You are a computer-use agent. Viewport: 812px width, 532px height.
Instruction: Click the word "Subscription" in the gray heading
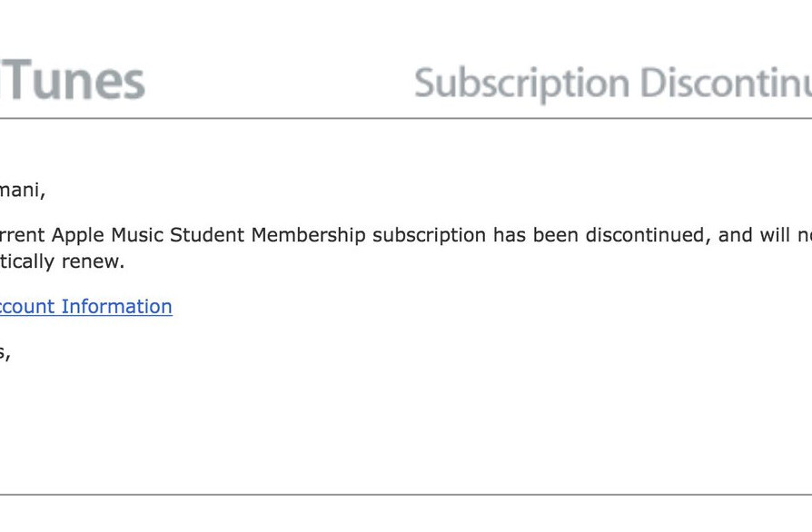(522, 83)
